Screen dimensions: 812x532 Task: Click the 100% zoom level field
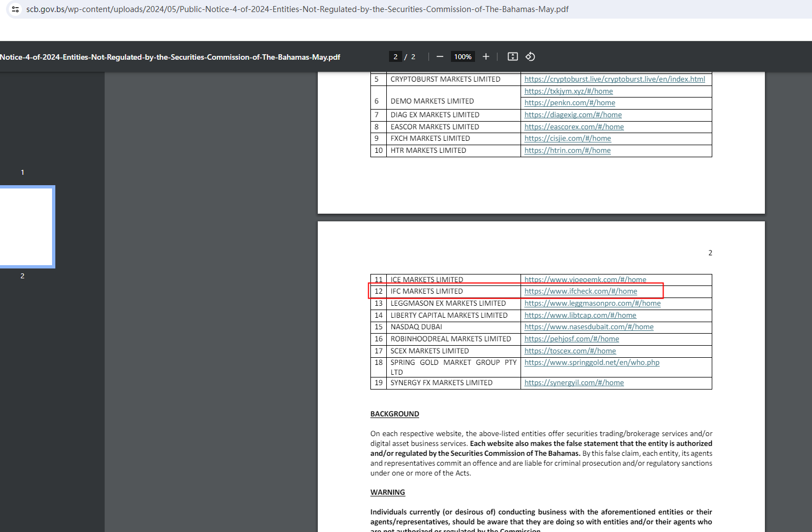(x=462, y=57)
